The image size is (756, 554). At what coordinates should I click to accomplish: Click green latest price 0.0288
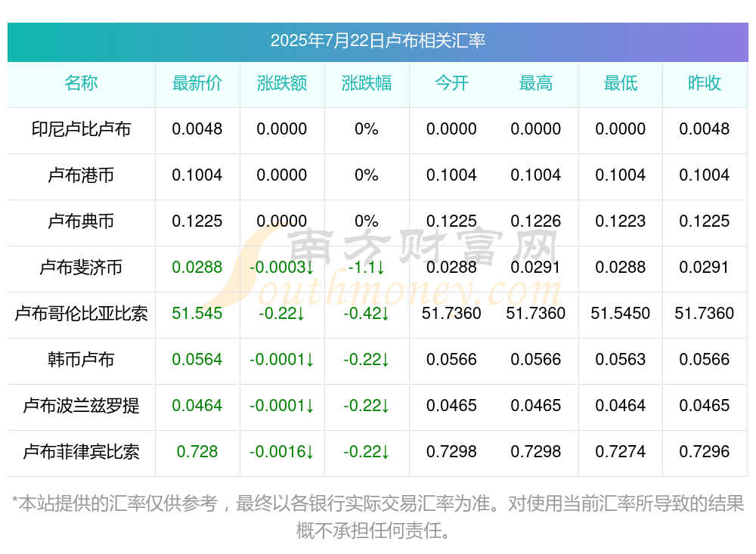(x=197, y=267)
